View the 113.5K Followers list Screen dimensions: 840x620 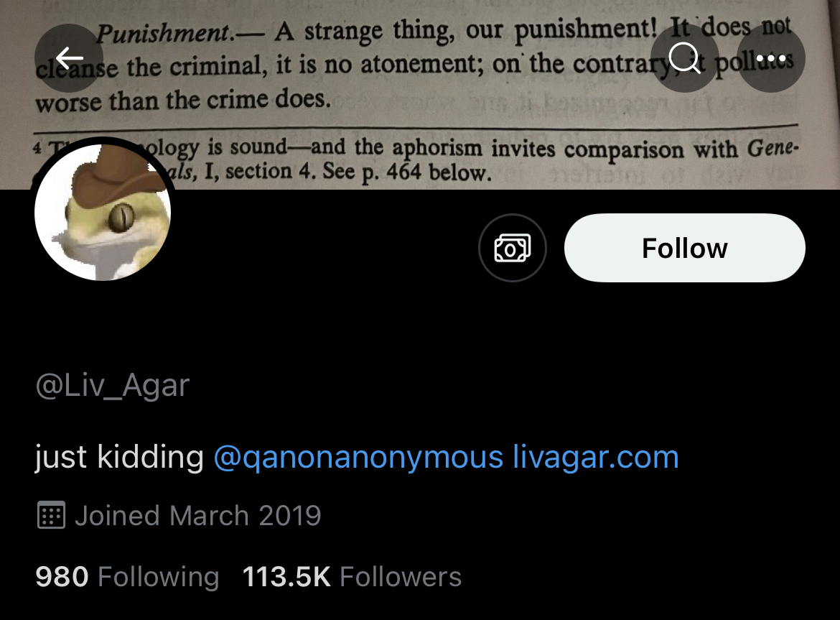[x=352, y=577]
